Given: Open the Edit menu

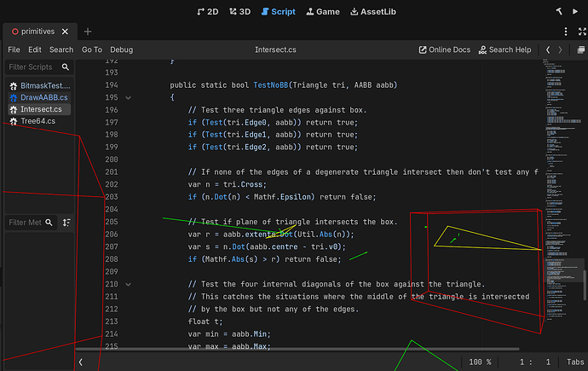Looking at the screenshot, I should pyautogui.click(x=35, y=49).
